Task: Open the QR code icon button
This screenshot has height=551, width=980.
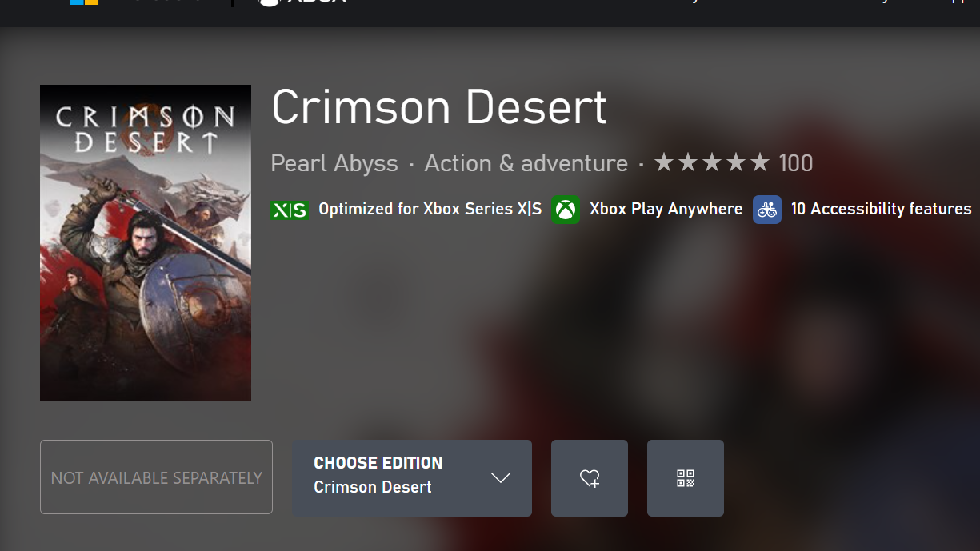Action: (686, 478)
